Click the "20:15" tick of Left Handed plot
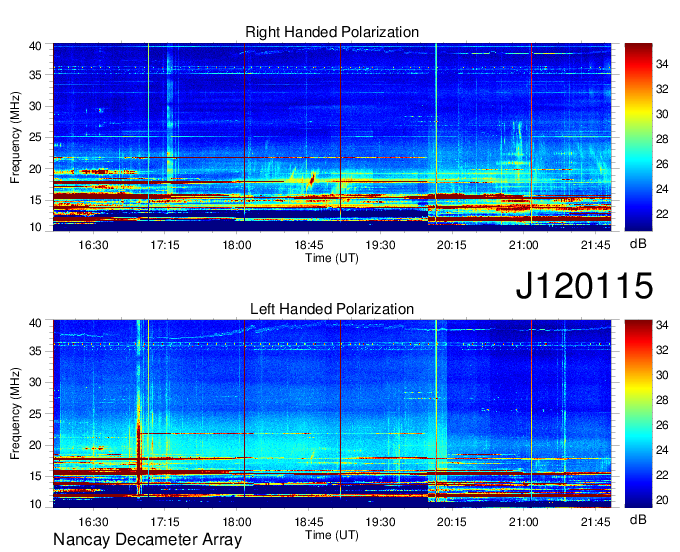 pos(451,522)
